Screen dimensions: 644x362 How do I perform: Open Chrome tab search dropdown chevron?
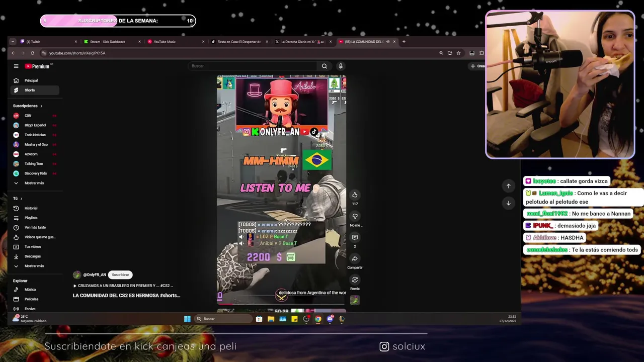(13, 42)
